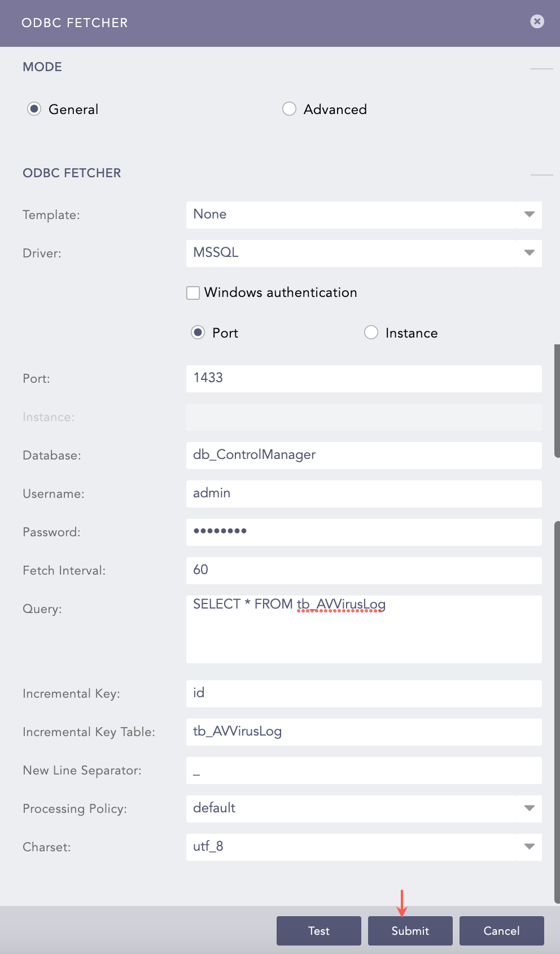Choose the Instance radio option
This screenshot has width=560, height=954.
point(371,332)
